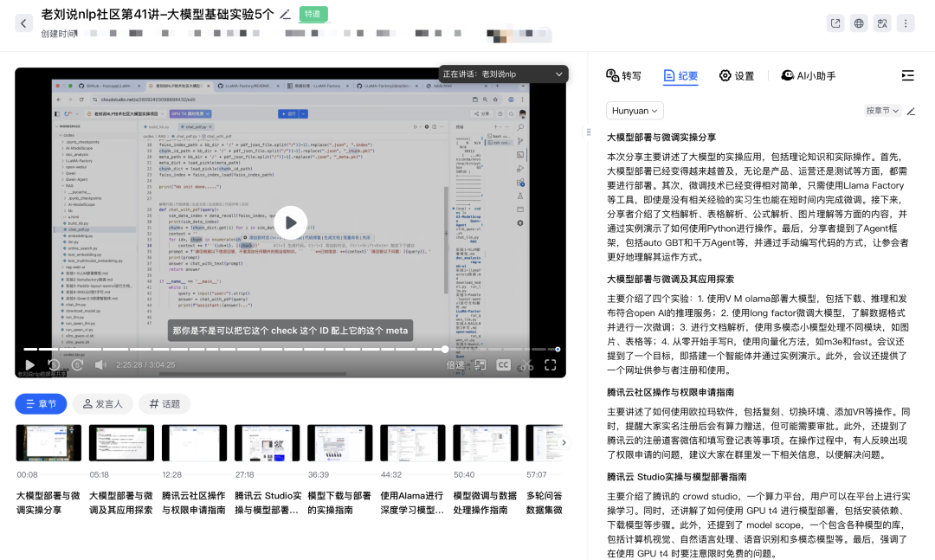Select the 12:28 chapter thumbnail
Screen dimensions: 935x560
194,442
